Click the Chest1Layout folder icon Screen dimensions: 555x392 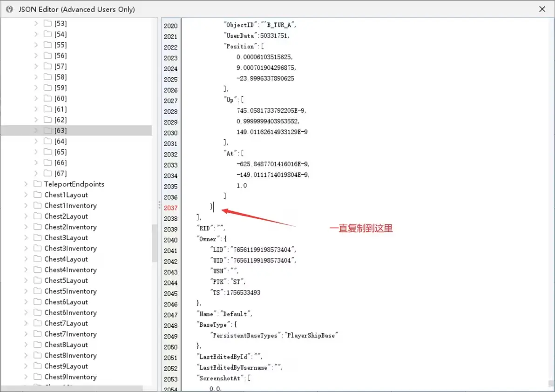[x=38, y=195]
